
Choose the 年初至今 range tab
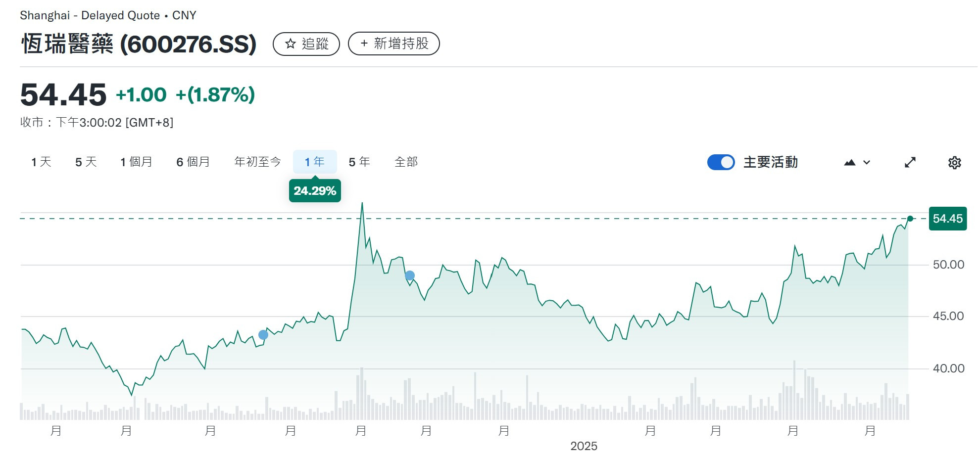(x=257, y=162)
